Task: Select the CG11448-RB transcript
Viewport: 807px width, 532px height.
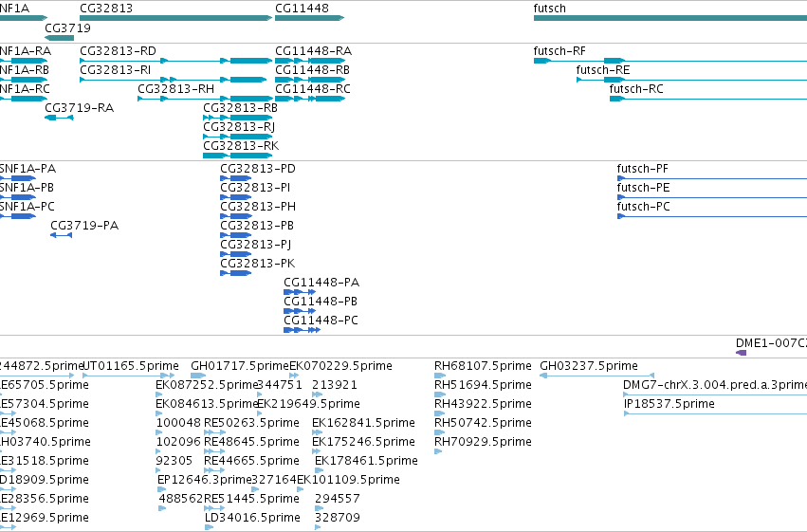Action: pyautogui.click(x=310, y=80)
